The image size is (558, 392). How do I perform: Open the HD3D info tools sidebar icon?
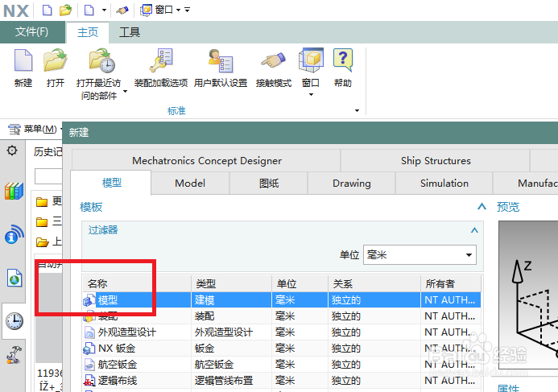(14, 234)
